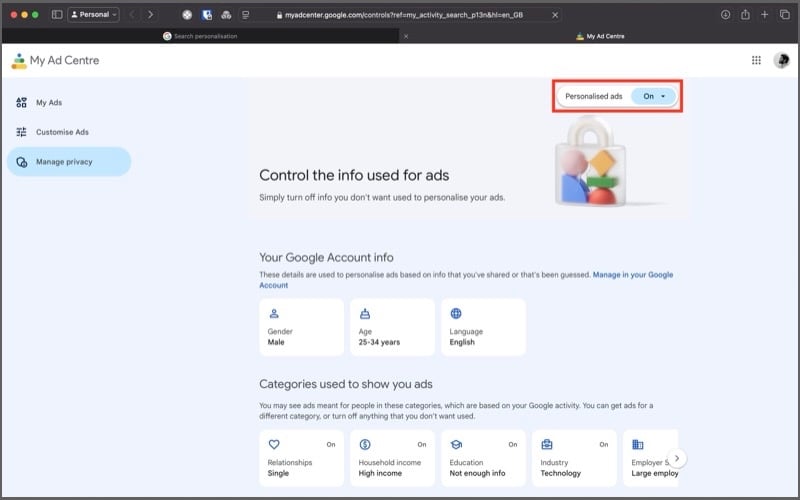
Task: Toggle the Safari sidebar button
Action: 57,15
